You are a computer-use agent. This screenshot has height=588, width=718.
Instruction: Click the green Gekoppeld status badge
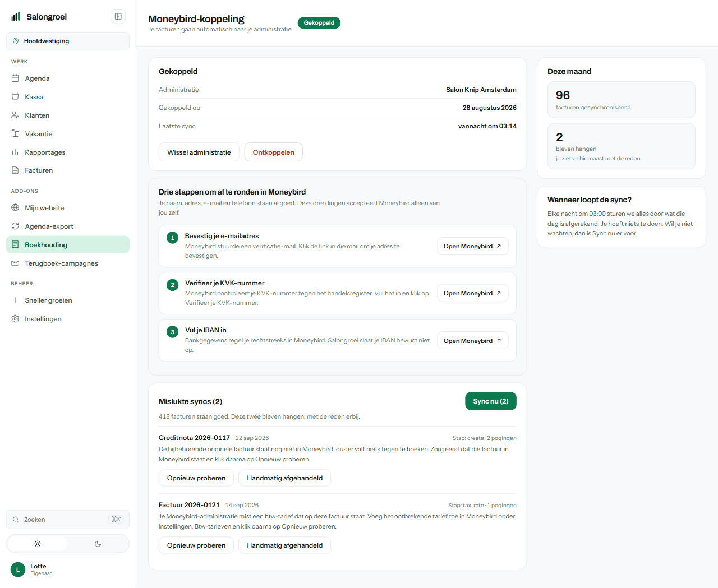[319, 23]
